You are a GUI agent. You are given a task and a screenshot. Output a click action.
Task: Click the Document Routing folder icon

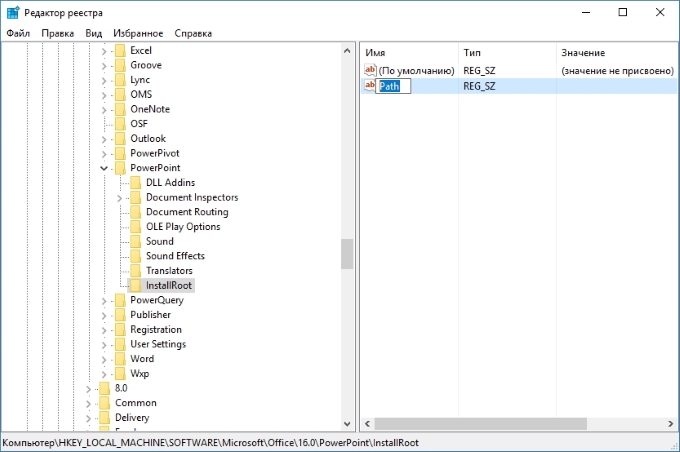(136, 212)
